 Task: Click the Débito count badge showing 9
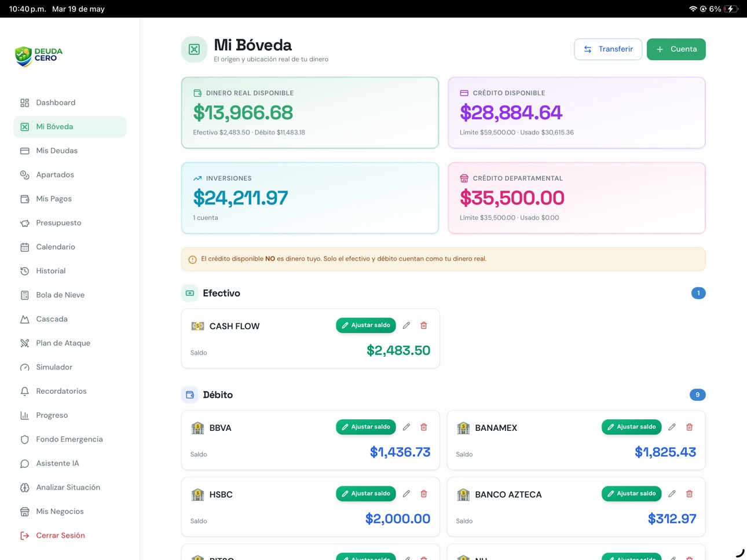tap(698, 395)
